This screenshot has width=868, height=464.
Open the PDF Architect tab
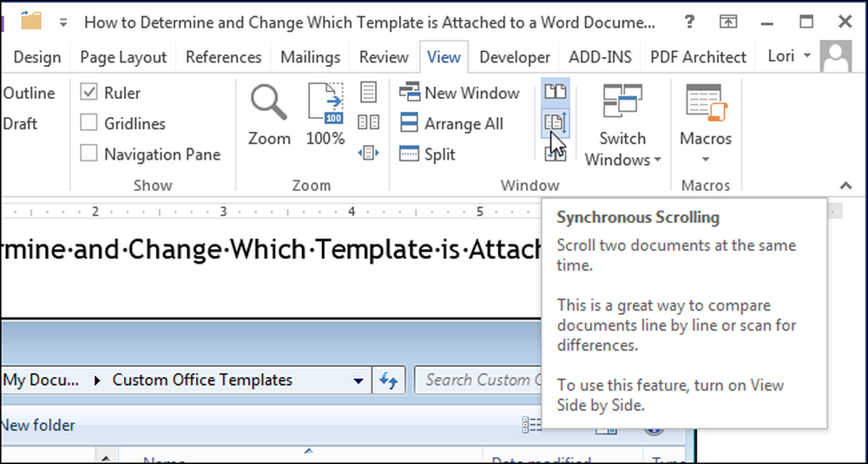tap(698, 57)
